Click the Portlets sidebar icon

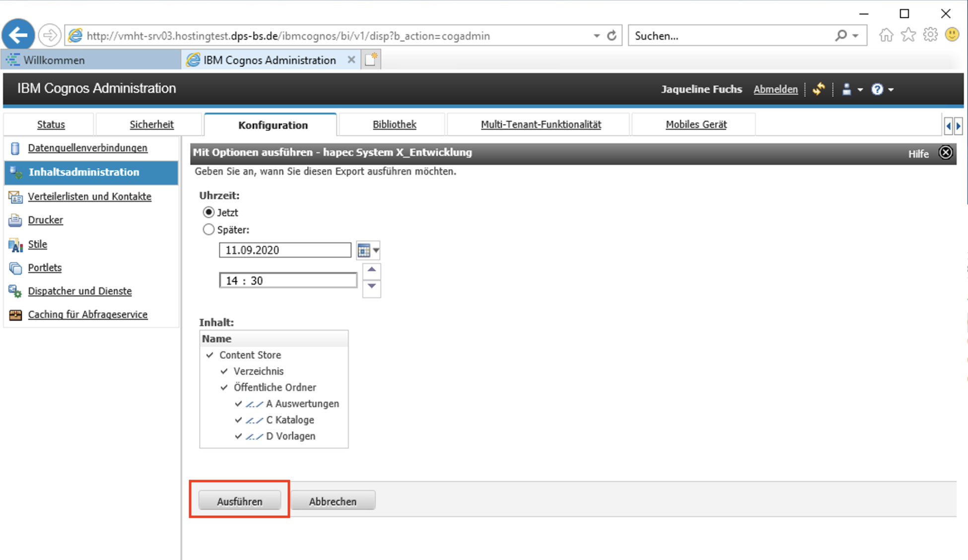(15, 268)
